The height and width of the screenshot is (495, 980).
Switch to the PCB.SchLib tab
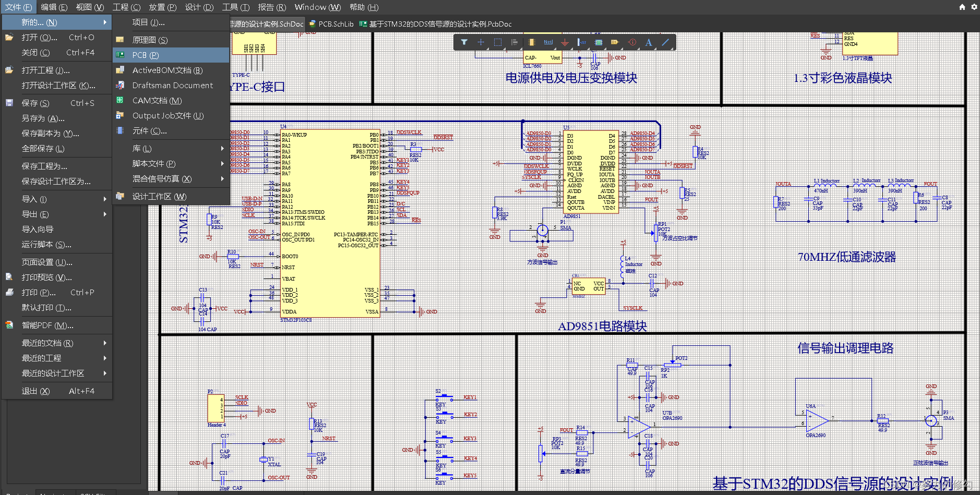(x=331, y=24)
